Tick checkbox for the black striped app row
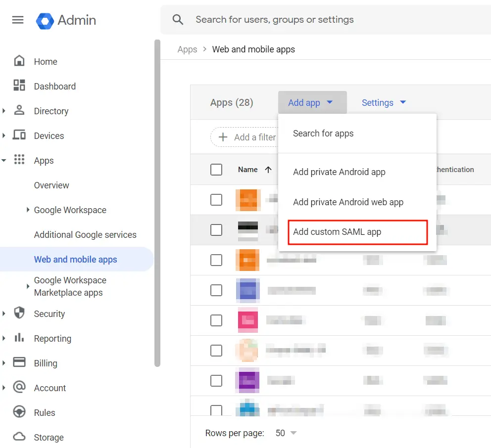The height and width of the screenshot is (448, 491). point(216,230)
